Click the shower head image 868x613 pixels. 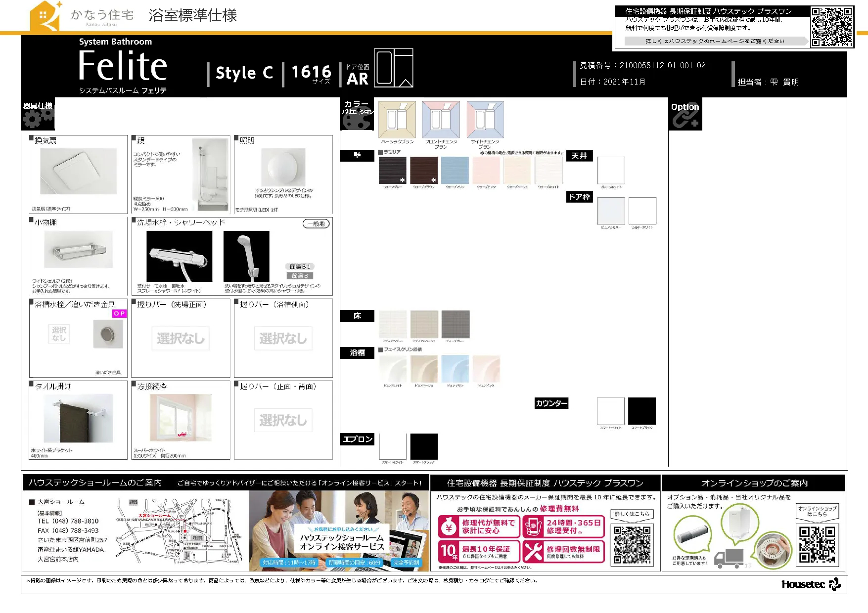[246, 256]
